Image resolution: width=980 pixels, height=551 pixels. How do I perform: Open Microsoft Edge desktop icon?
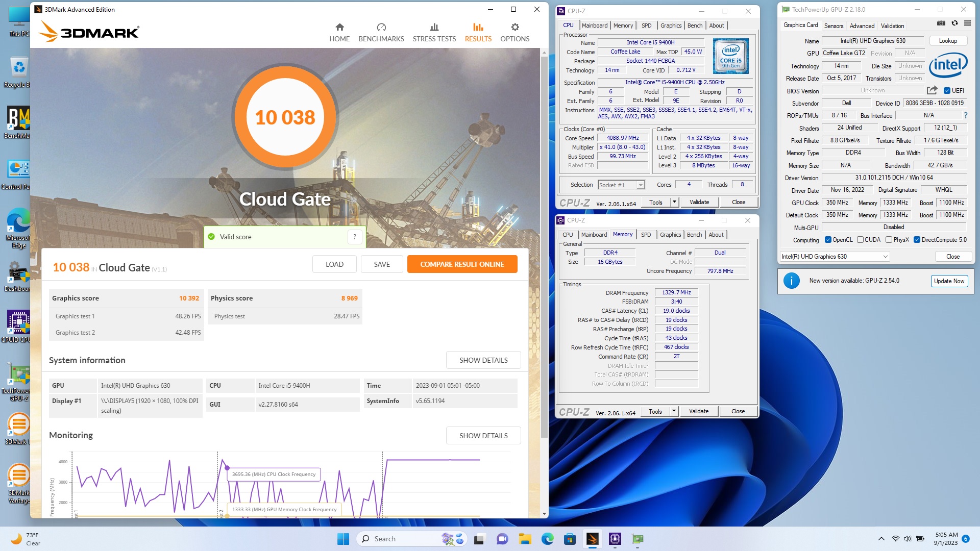tap(18, 229)
